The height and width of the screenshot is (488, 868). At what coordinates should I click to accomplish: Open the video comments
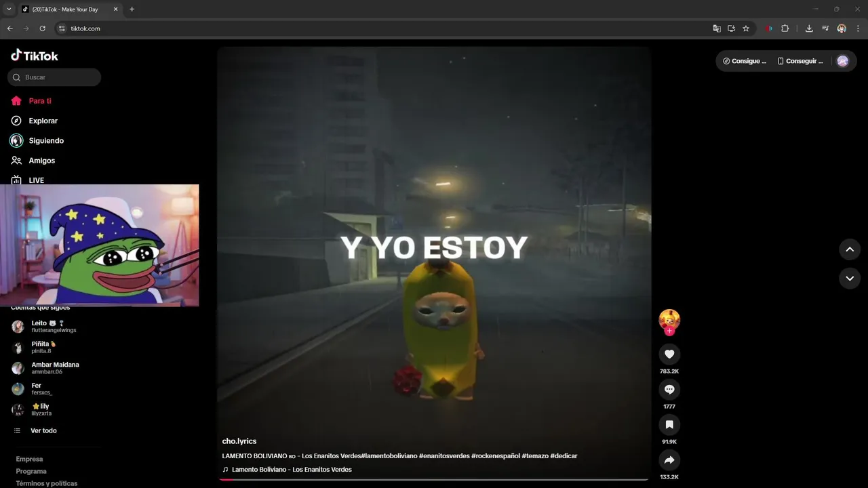[669, 389]
